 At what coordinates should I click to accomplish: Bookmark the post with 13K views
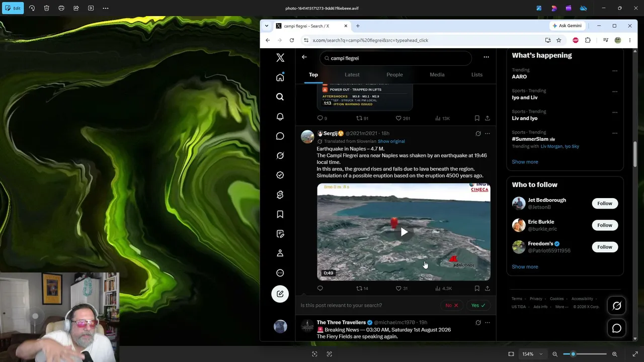click(477, 119)
